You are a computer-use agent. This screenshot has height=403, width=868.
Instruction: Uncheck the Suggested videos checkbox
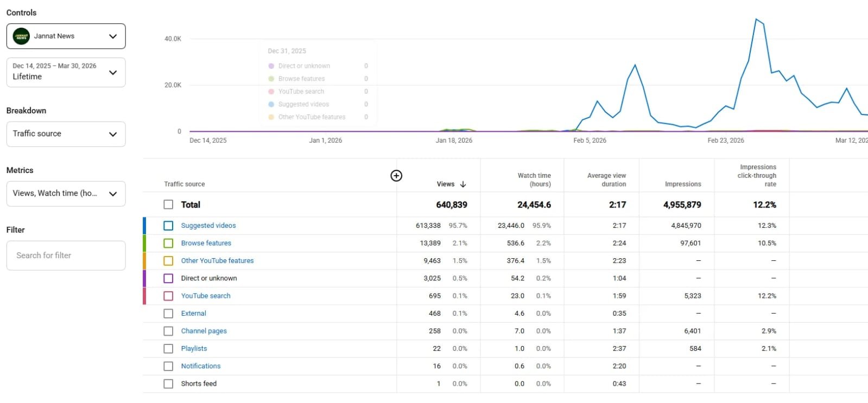pyautogui.click(x=168, y=226)
